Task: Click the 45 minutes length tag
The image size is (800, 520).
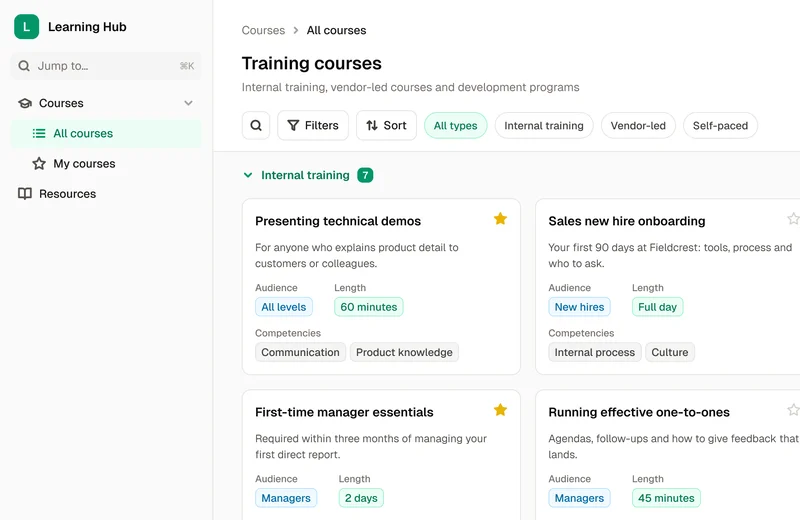Action: [x=666, y=498]
